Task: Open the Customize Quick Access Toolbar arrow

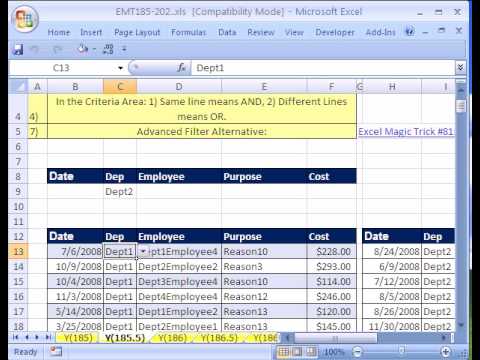Action: pos(124,49)
